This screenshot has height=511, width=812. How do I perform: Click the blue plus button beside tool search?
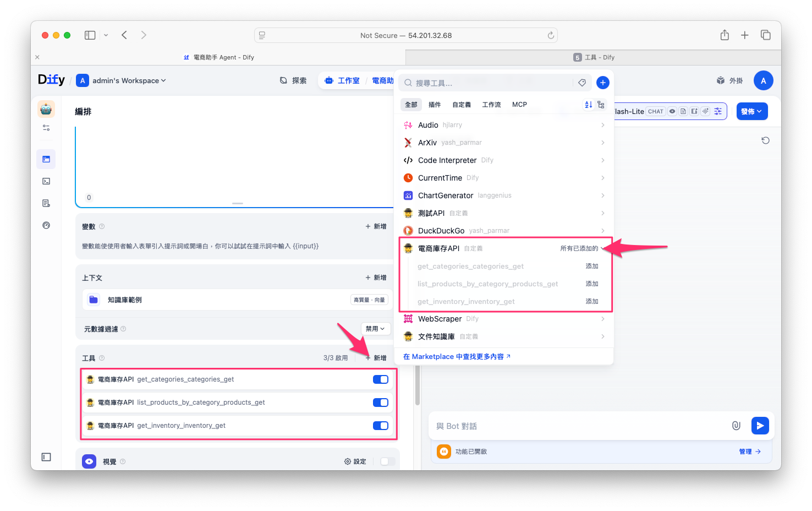click(602, 83)
